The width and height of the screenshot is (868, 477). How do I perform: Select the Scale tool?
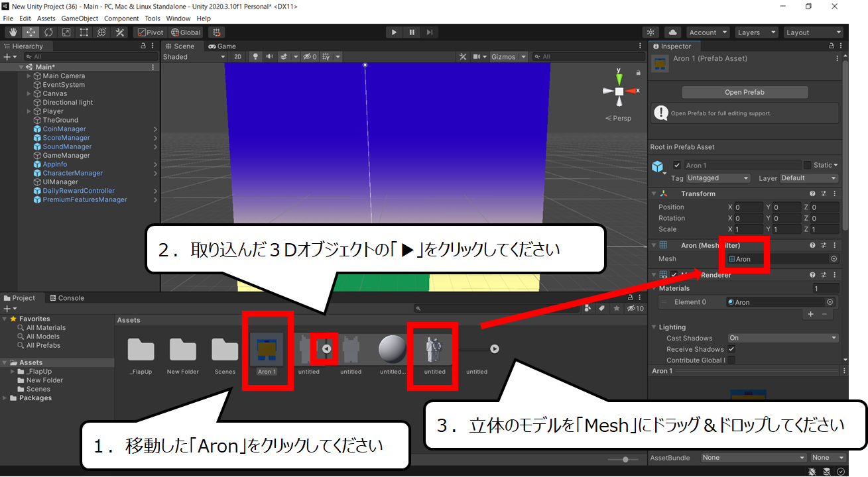pos(66,32)
